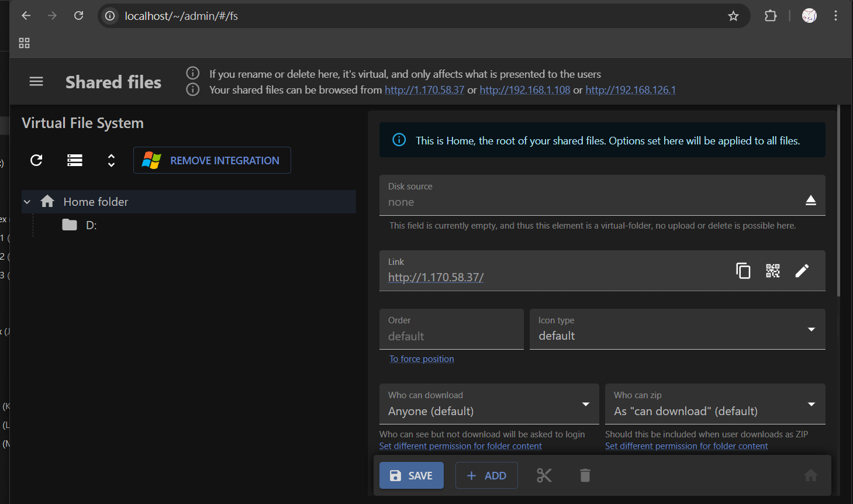Open the Who can download dropdown
The width and height of the screenshot is (853, 504).
(489, 405)
